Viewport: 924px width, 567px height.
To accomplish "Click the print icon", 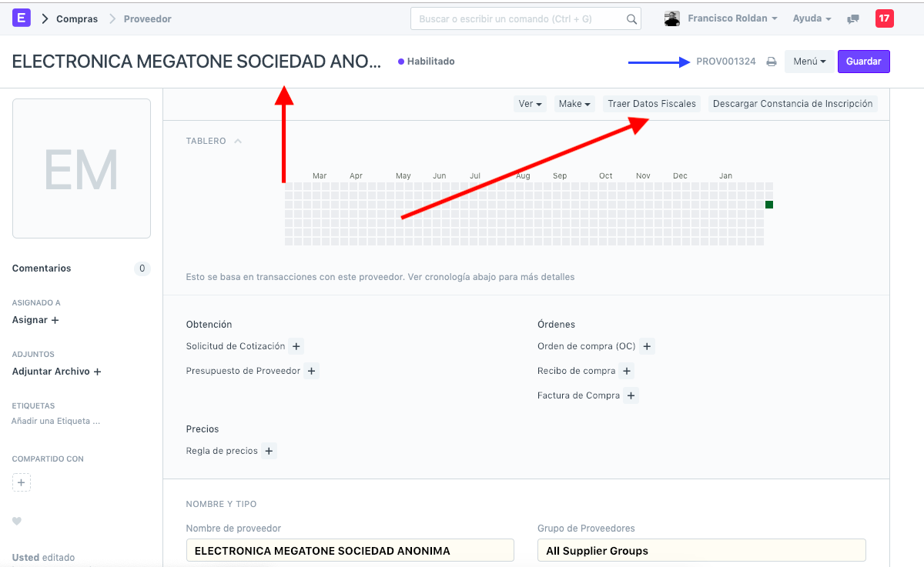I will [x=772, y=62].
